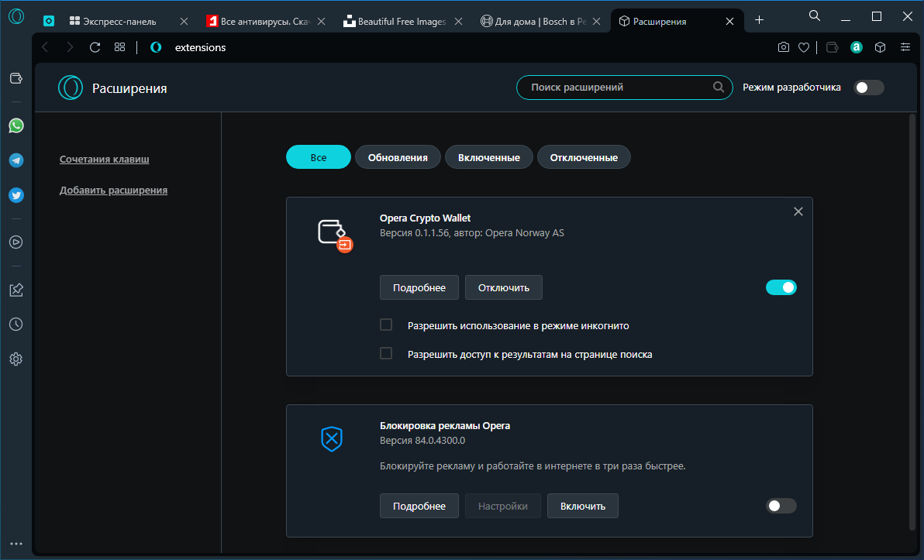The width and height of the screenshot is (924, 560).
Task: Open the wallet icon in the address bar
Action: click(832, 47)
